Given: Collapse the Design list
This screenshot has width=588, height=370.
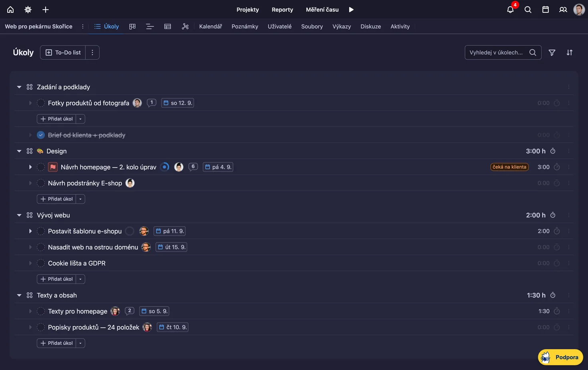Looking at the screenshot, I should tap(19, 151).
